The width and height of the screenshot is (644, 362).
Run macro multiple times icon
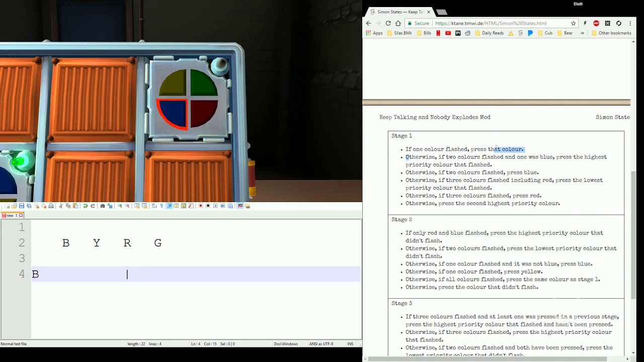coord(222,206)
